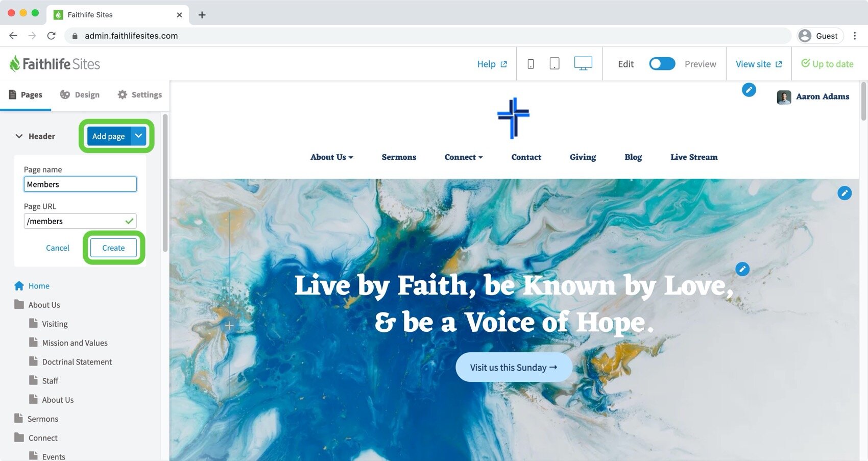Collapse the Header section chevron

(x=19, y=136)
